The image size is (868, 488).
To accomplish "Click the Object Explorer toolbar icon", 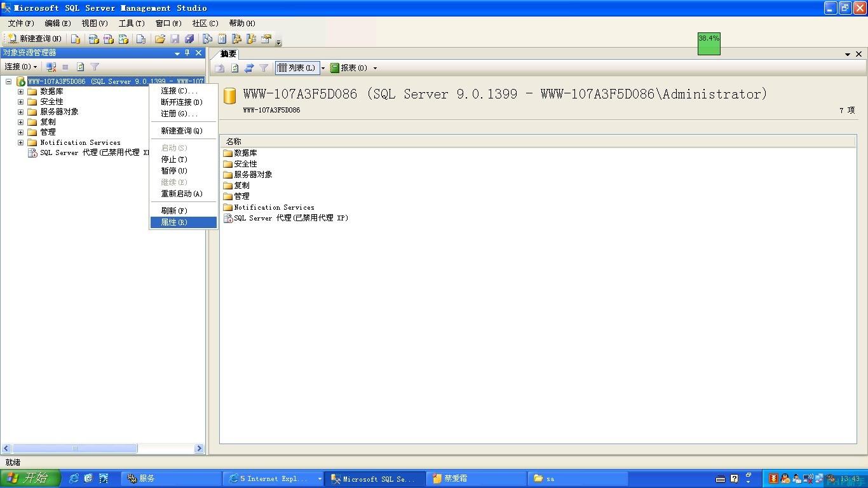I will click(x=236, y=39).
